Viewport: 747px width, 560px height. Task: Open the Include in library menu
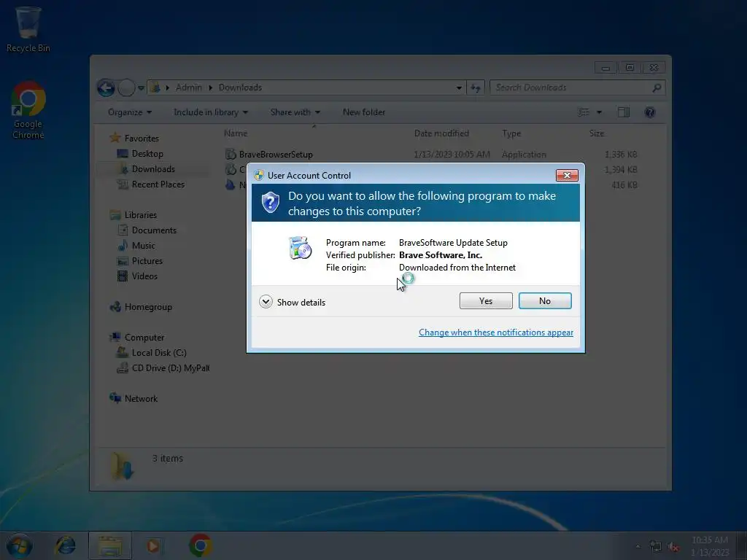(x=211, y=112)
